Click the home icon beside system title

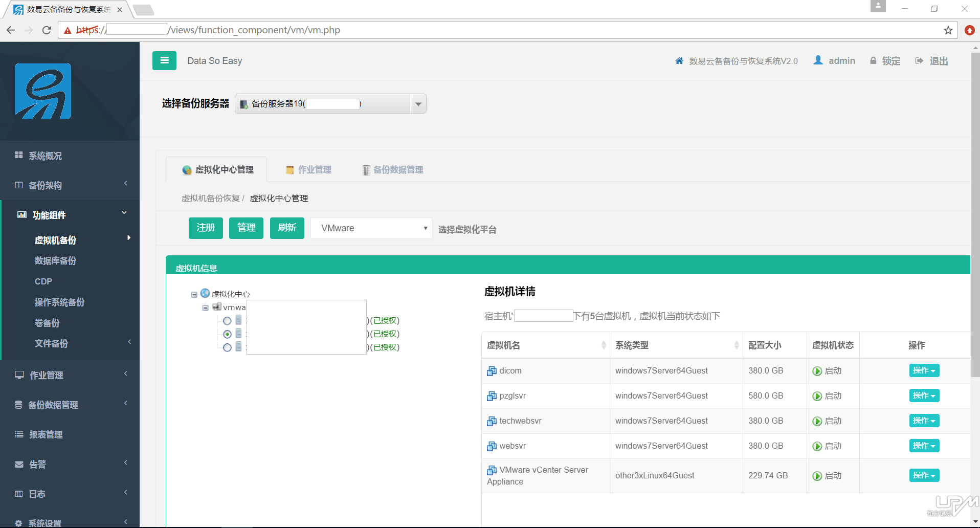679,61
